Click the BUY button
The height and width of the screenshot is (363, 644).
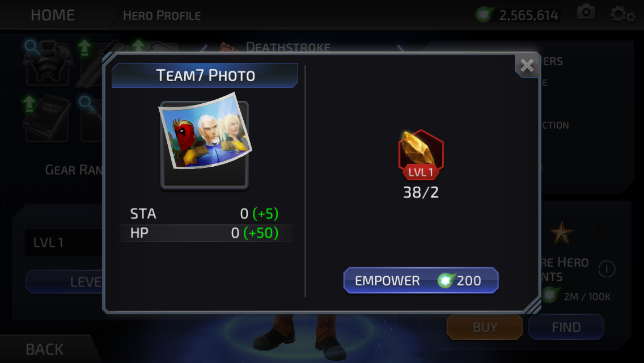coord(485,327)
